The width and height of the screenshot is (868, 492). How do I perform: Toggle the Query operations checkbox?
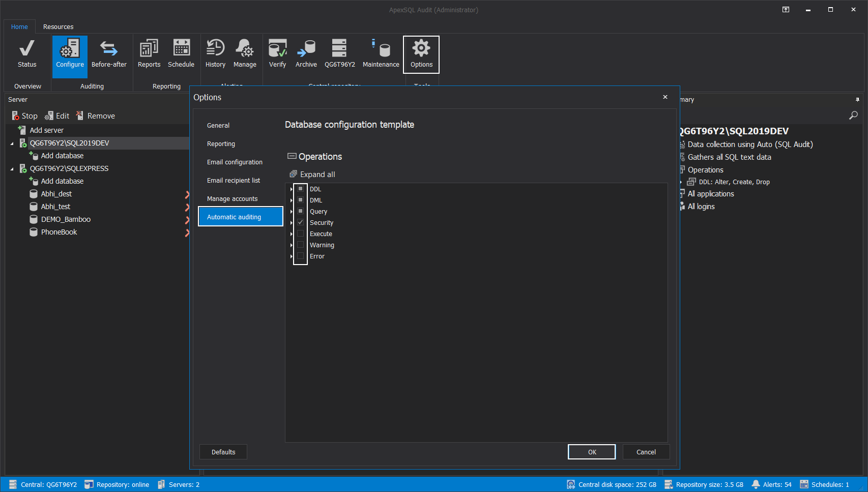pyautogui.click(x=301, y=211)
